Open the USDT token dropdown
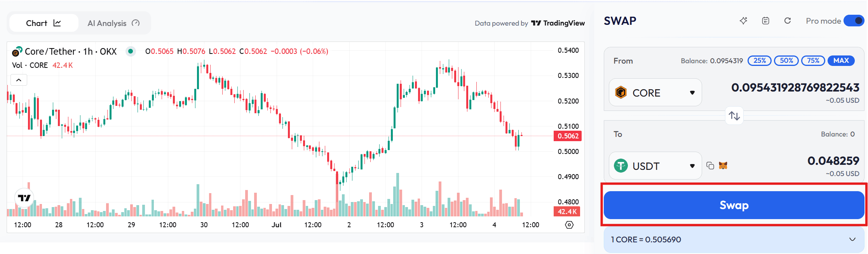Image resolution: width=868 pixels, height=254 pixels. [655, 166]
